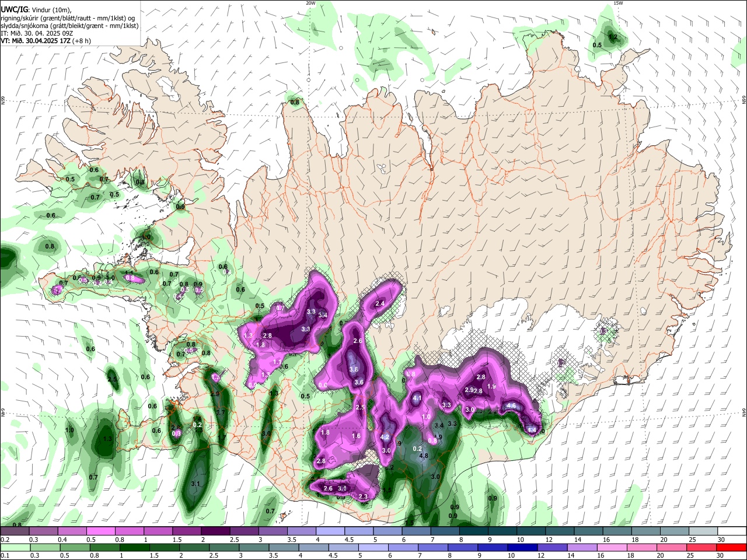Click the green swatch between 0.5 and 0.8 on lower rain scale
The height and width of the screenshot is (560, 747).
click(74, 547)
